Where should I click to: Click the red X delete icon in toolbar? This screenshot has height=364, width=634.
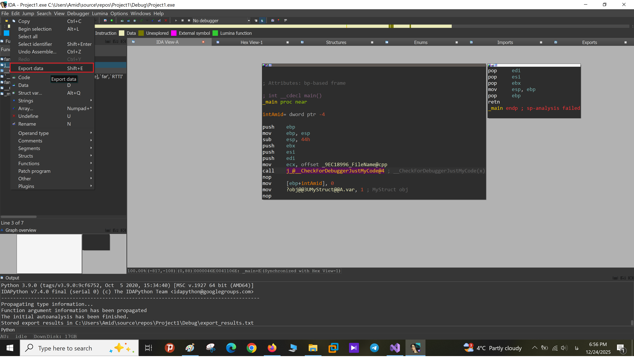[x=166, y=20]
